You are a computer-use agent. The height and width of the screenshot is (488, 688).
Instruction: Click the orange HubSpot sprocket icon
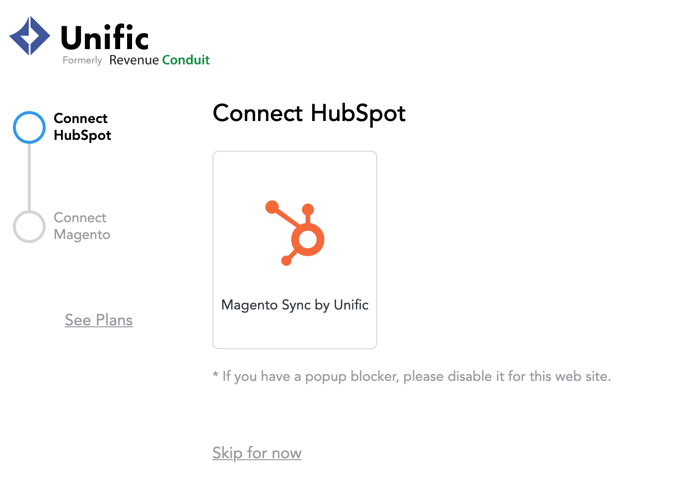click(295, 233)
